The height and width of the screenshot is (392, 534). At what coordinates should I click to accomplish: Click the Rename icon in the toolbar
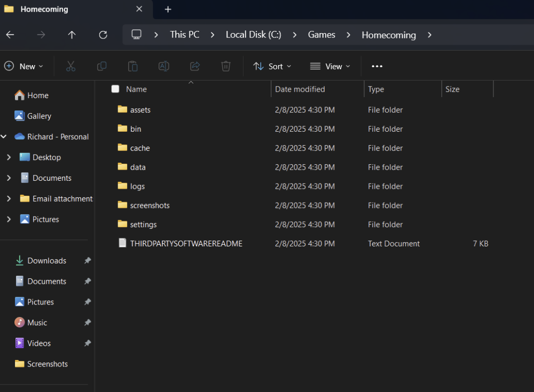(163, 66)
